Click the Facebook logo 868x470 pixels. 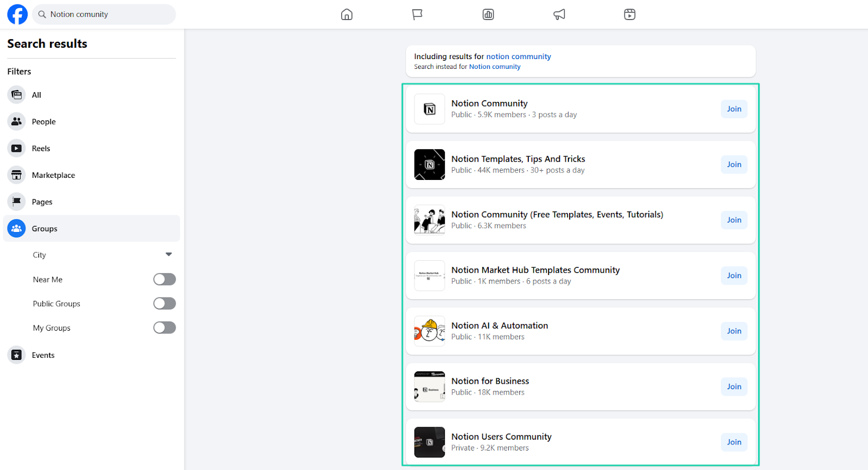click(x=17, y=15)
